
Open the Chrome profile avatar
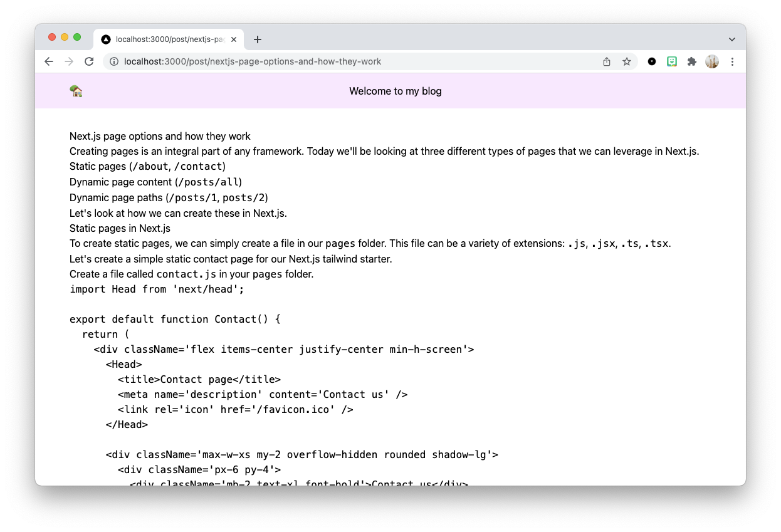[x=712, y=61]
